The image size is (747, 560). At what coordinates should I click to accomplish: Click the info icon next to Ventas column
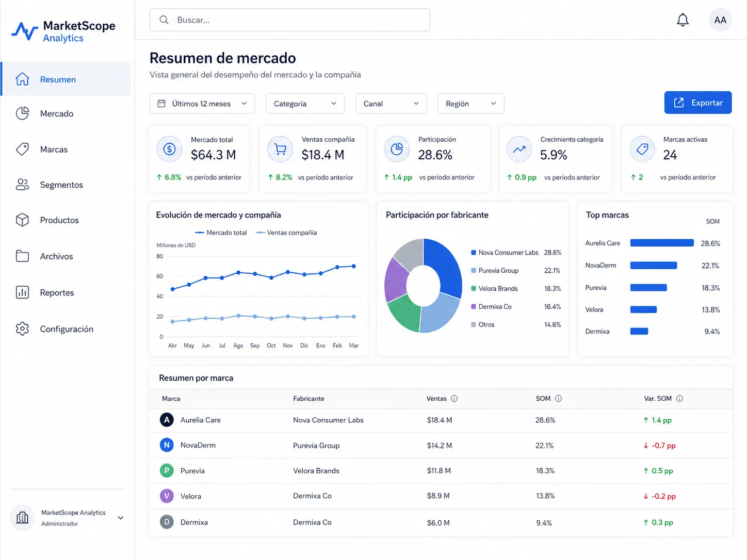454,399
